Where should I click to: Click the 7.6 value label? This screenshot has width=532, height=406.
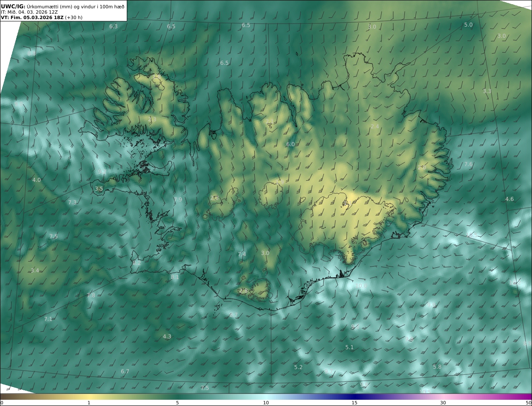click(x=468, y=164)
